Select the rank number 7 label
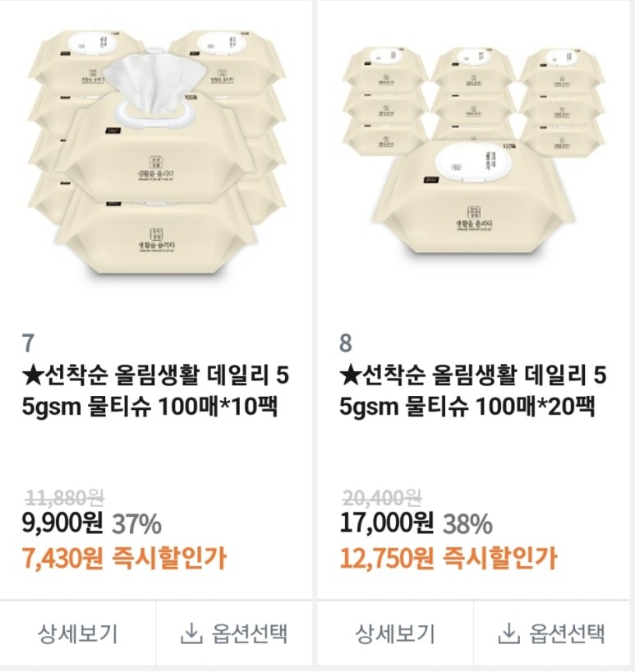 coord(29,343)
